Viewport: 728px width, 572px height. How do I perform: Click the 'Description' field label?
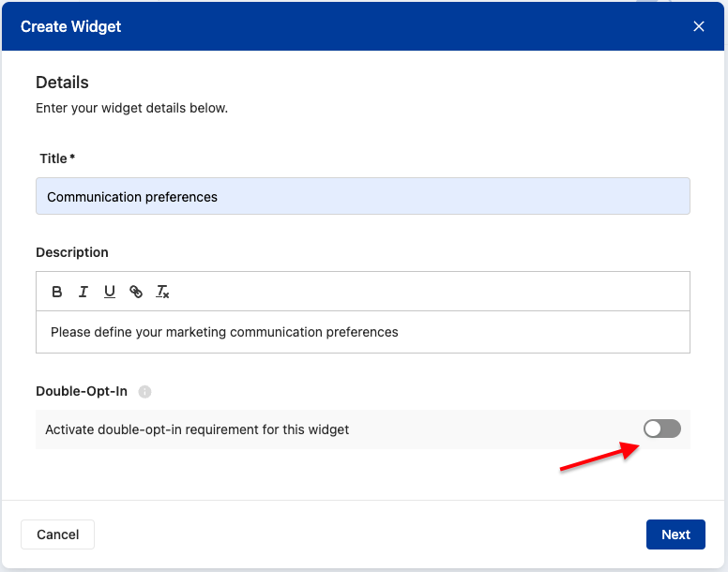coord(72,252)
